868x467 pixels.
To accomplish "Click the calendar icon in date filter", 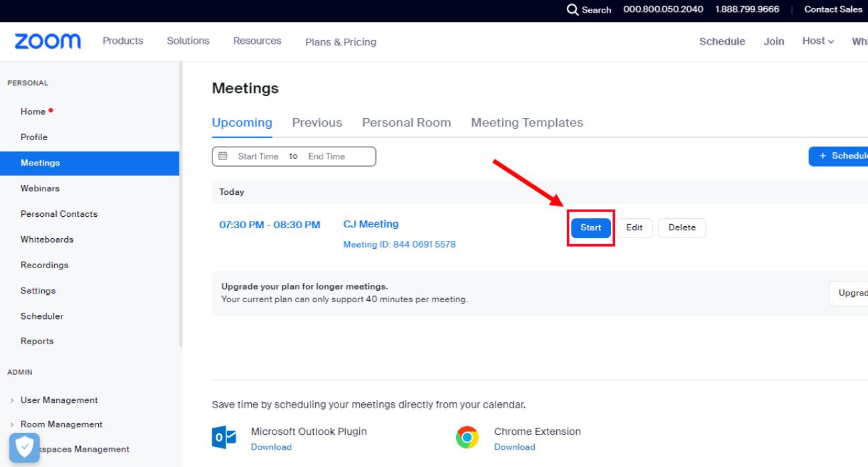I will coord(223,156).
